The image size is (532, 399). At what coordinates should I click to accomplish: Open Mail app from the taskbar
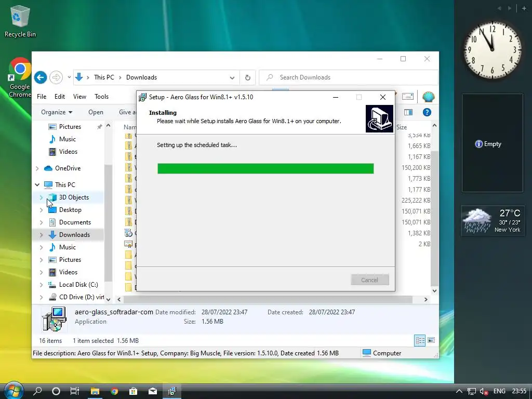153,391
